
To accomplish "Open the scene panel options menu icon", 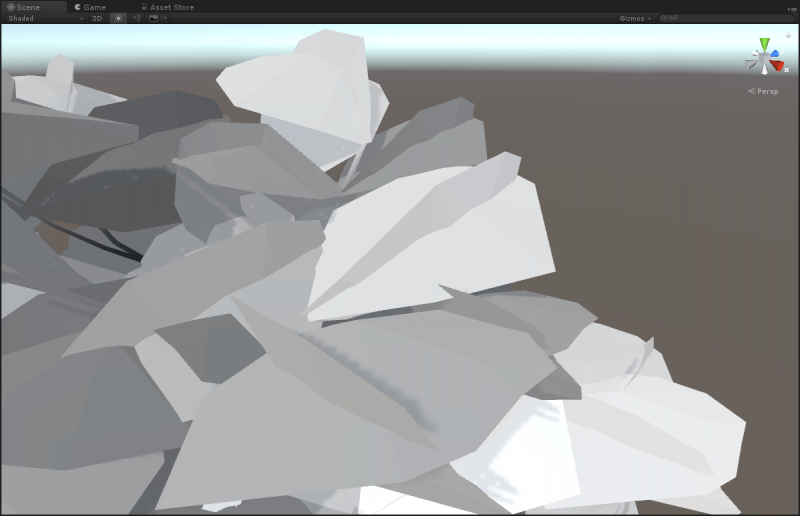I will 791,8.
